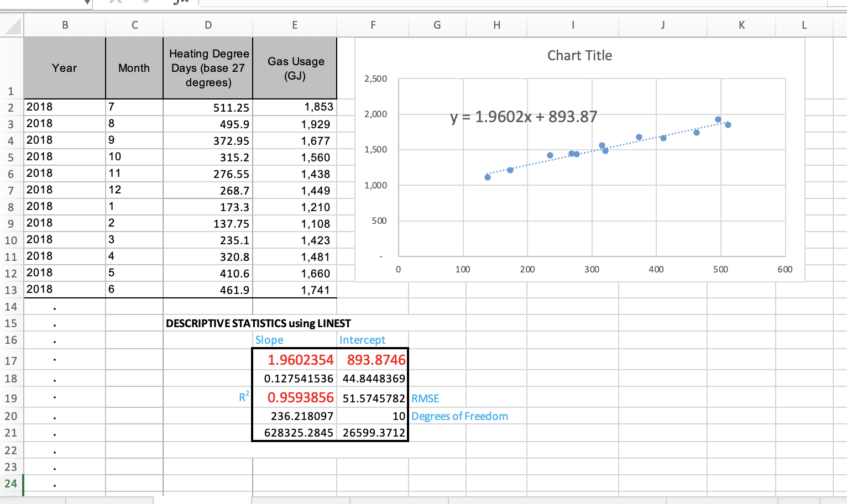Select intercept value 893.8746
The height and width of the screenshot is (504, 847).
[x=373, y=360]
